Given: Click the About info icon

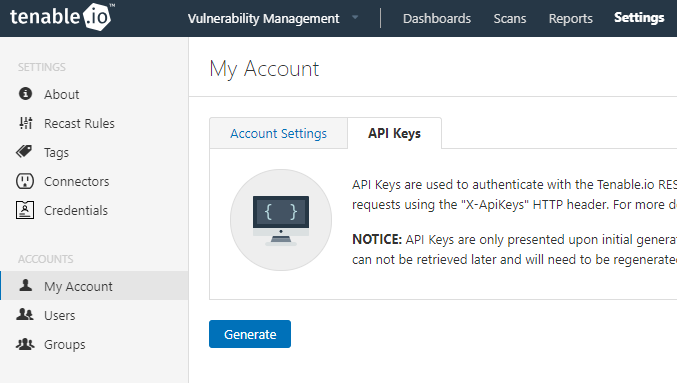Looking at the screenshot, I should [x=25, y=94].
